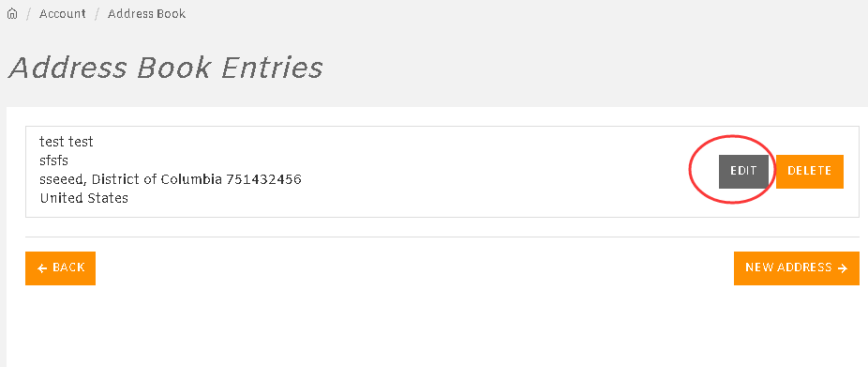Click the left arrow icon on Back

42,268
